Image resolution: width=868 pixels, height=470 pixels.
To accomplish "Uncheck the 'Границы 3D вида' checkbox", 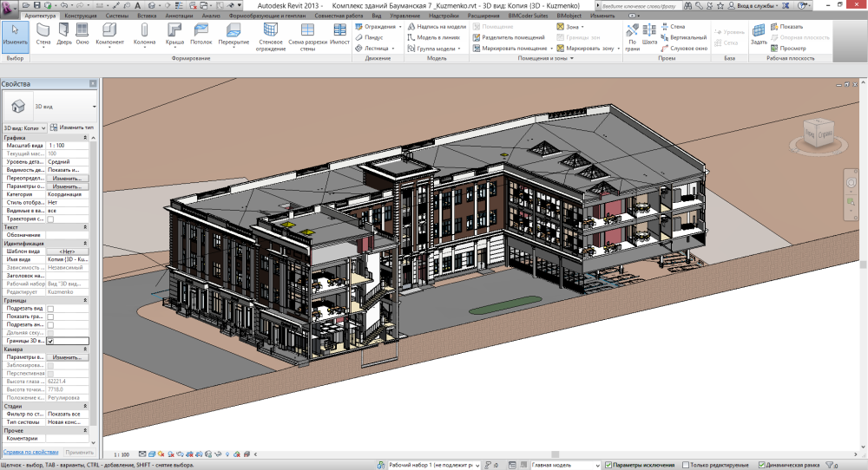I will coord(50,342).
